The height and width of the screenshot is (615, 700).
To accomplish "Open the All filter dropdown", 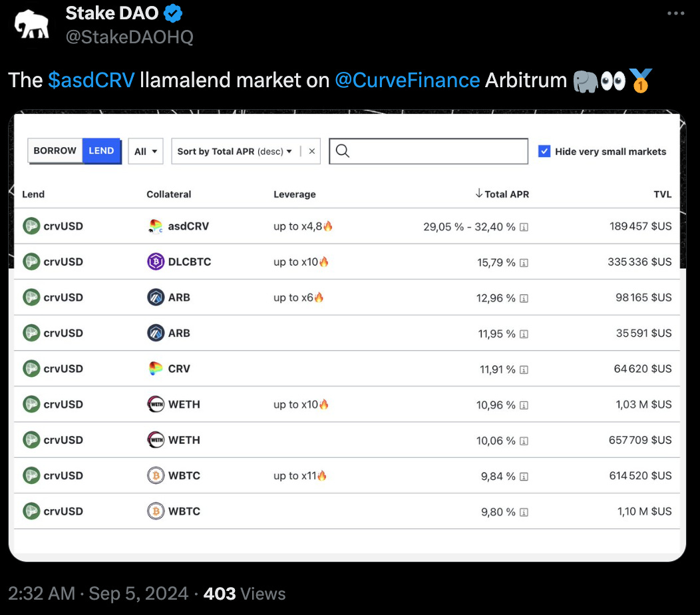I will (146, 151).
